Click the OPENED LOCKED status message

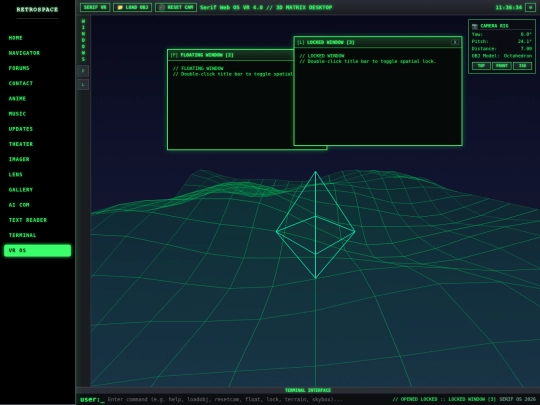click(x=444, y=399)
